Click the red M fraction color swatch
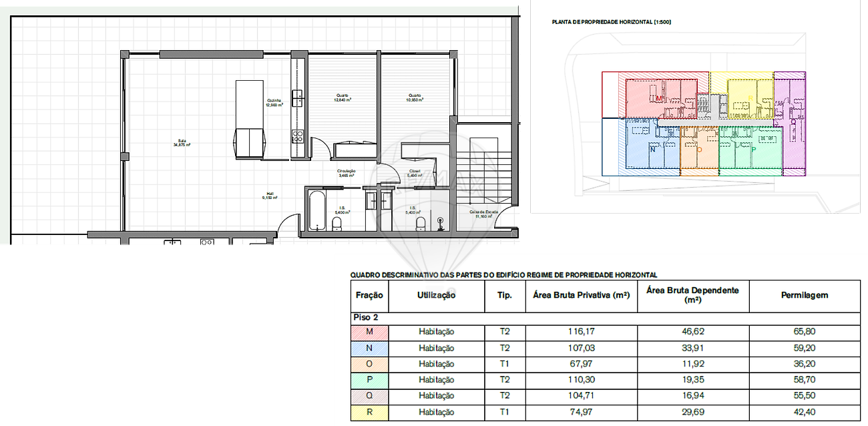 tap(369, 332)
